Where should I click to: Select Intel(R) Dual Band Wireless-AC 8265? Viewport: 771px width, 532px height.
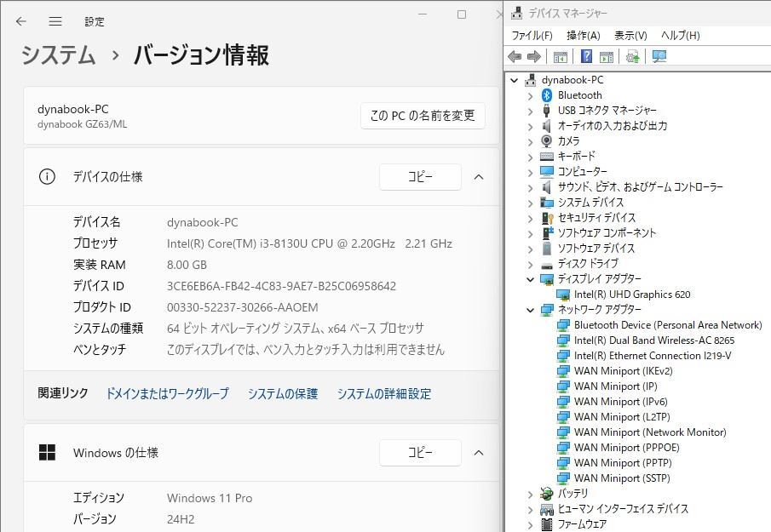pyautogui.click(x=654, y=340)
